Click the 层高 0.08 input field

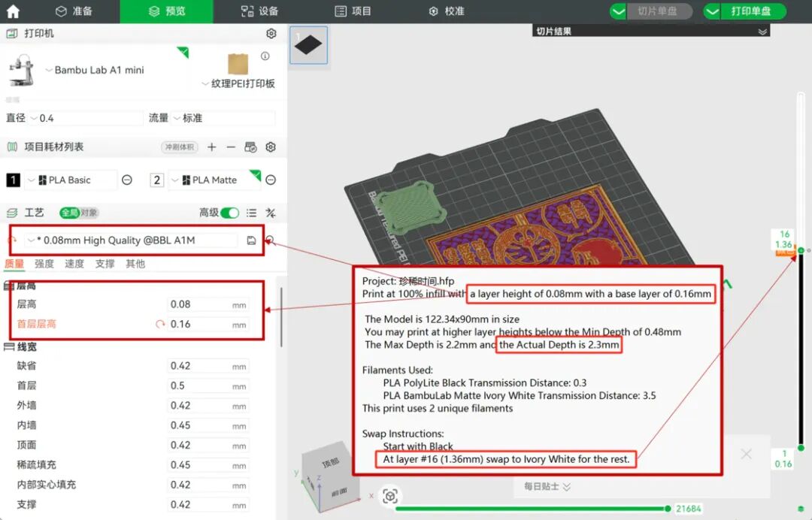209,304
